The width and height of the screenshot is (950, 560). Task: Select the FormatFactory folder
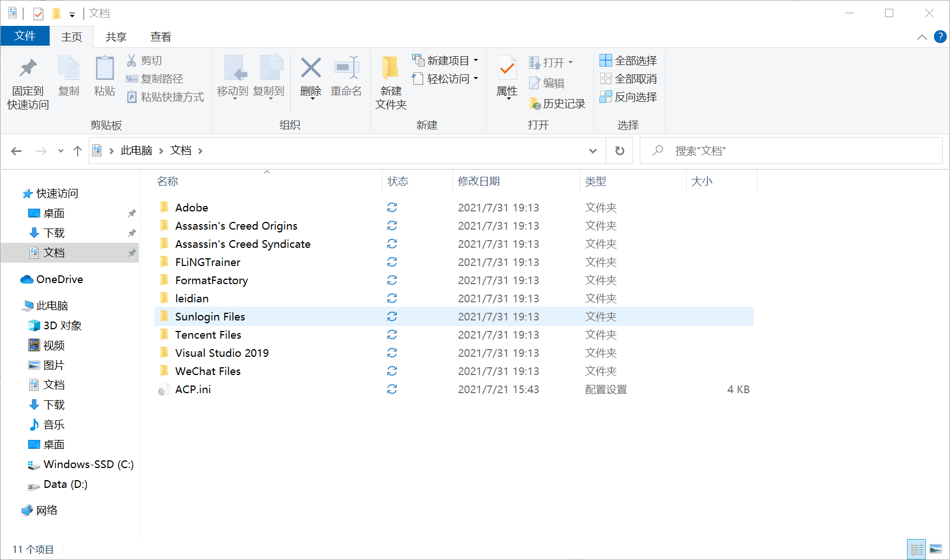(x=211, y=280)
